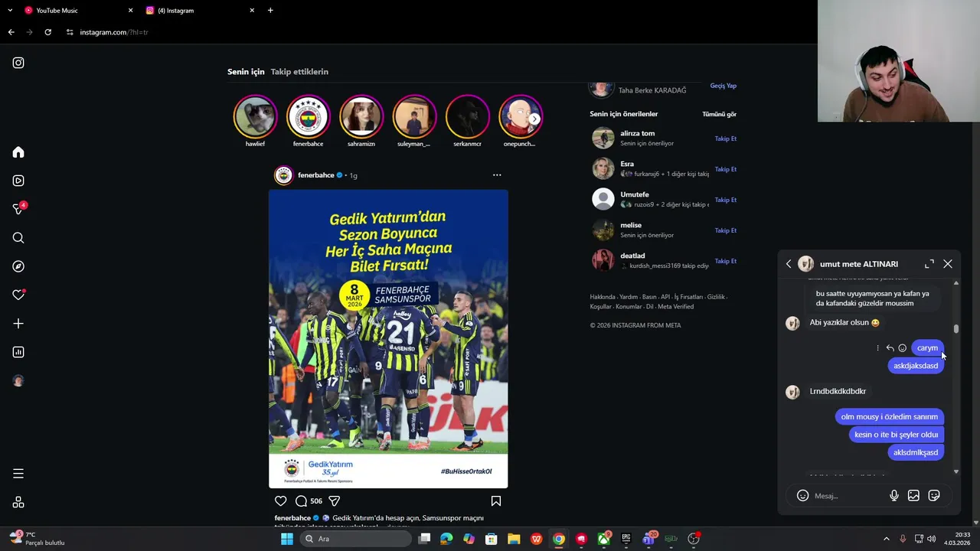The image size is (980, 551).
Task: Click the Mesaj... text input
Action: point(847,496)
